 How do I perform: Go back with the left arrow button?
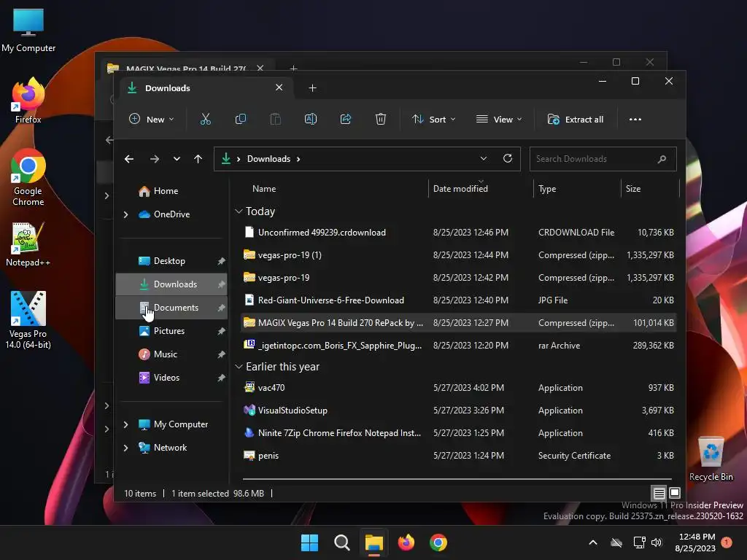[x=128, y=159]
